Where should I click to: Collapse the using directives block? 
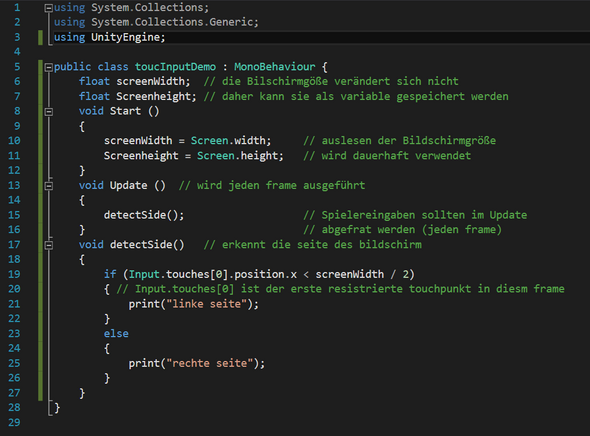point(49,8)
